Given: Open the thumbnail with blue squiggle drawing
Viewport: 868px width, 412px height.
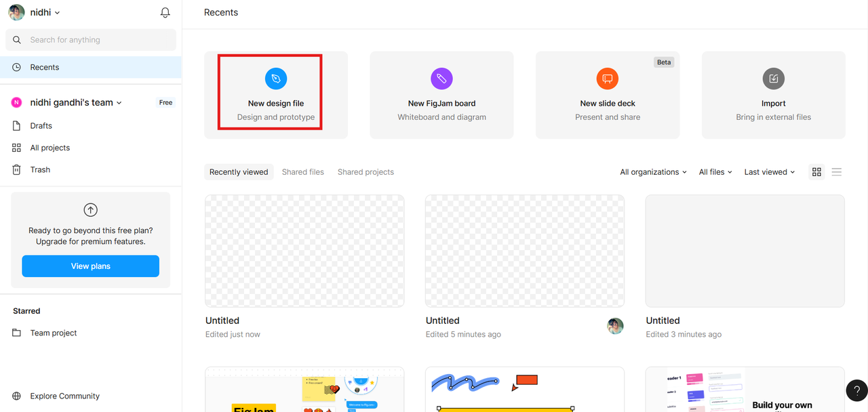Looking at the screenshot, I should pyautogui.click(x=525, y=389).
